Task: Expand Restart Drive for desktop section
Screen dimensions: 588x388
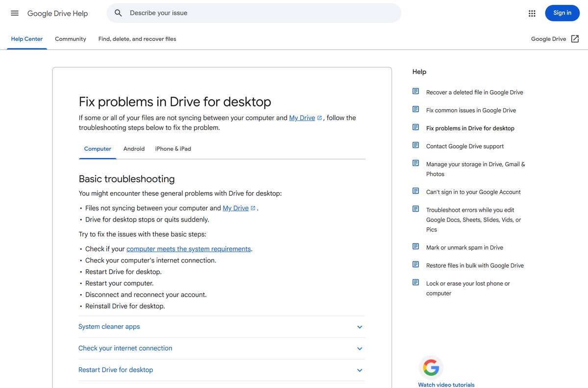Action: [x=221, y=370]
